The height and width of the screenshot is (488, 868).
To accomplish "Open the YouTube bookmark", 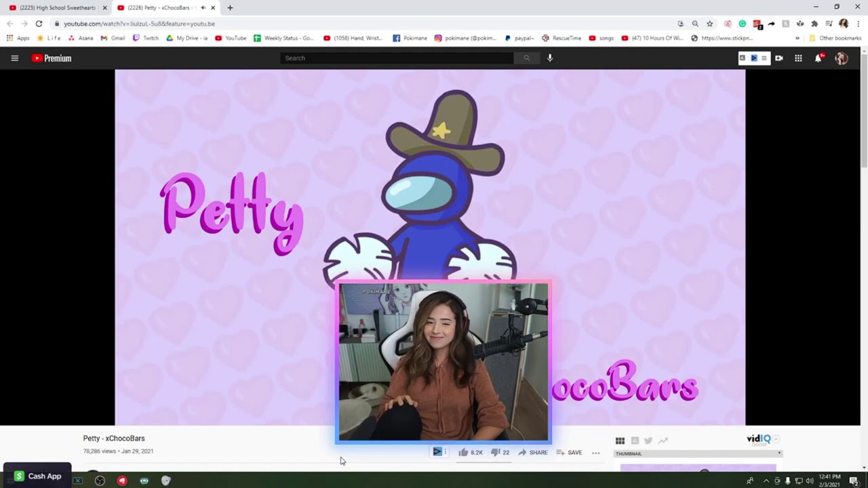I will coord(231,38).
